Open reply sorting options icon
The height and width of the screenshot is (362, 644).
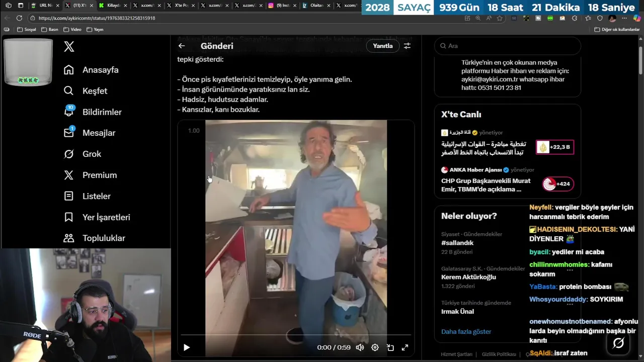pyautogui.click(x=407, y=46)
